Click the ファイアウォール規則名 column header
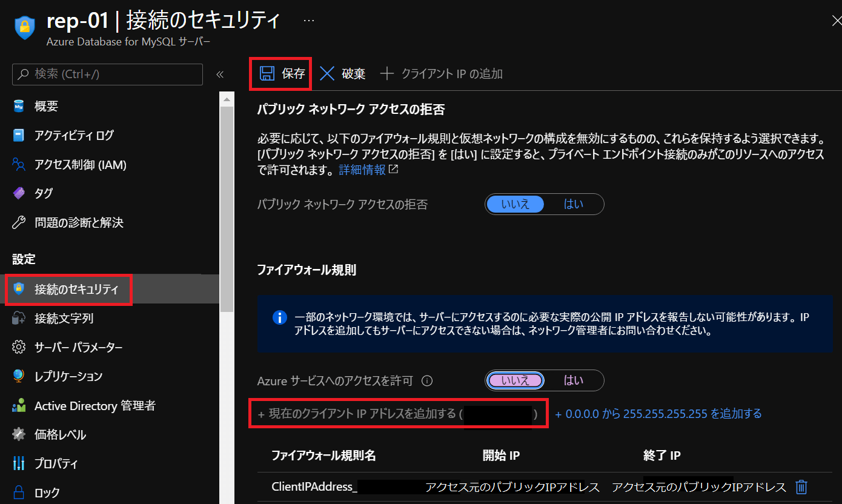 click(323, 456)
